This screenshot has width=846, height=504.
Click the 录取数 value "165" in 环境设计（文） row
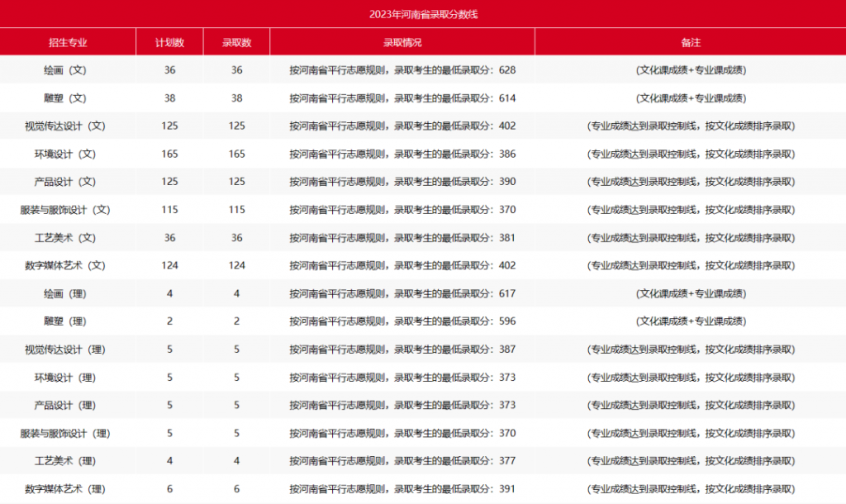(237, 154)
